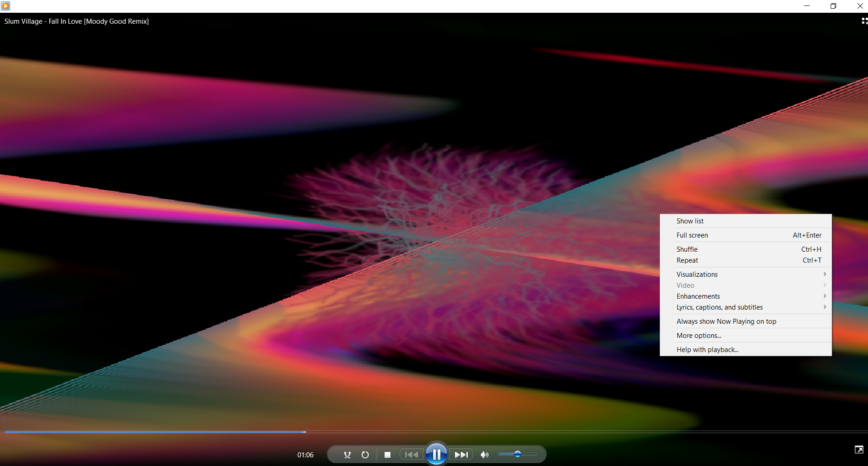Skip to next track
This screenshot has width=868, height=466.
(x=461, y=455)
